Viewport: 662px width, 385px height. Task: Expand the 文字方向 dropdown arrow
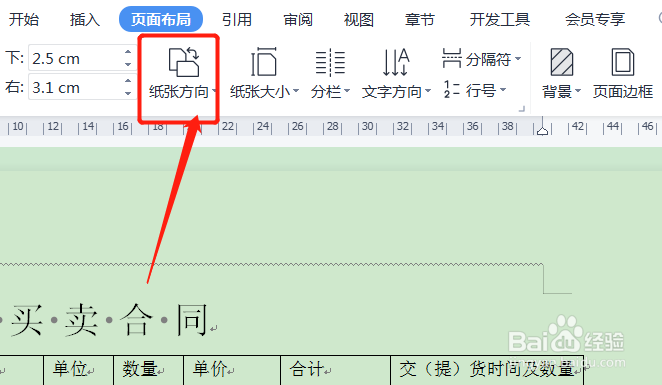428,91
